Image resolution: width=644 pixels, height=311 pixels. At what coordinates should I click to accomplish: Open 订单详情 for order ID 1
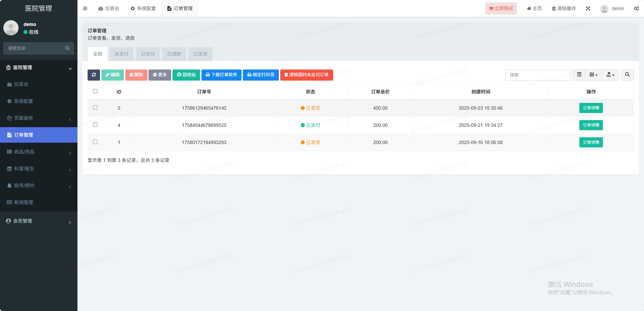tap(591, 142)
